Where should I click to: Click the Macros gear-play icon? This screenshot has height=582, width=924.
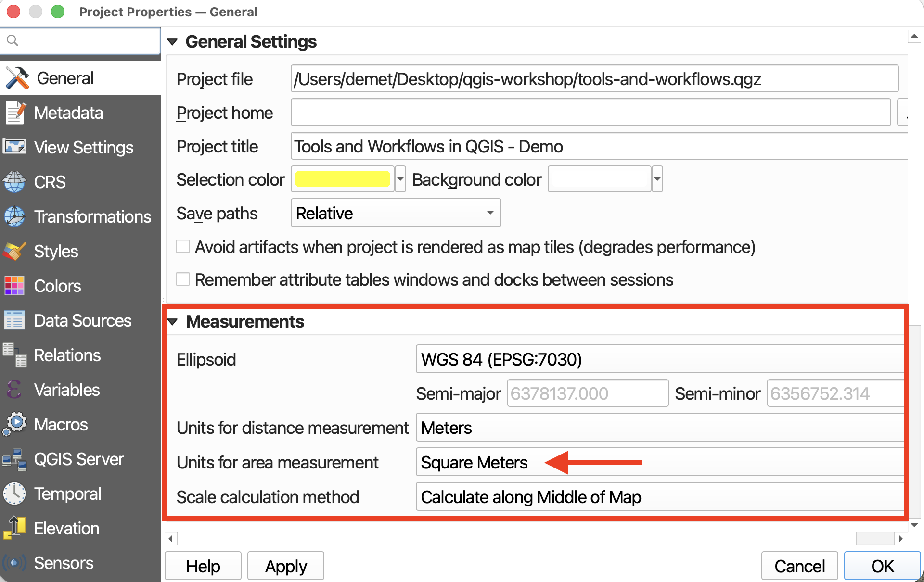14,424
